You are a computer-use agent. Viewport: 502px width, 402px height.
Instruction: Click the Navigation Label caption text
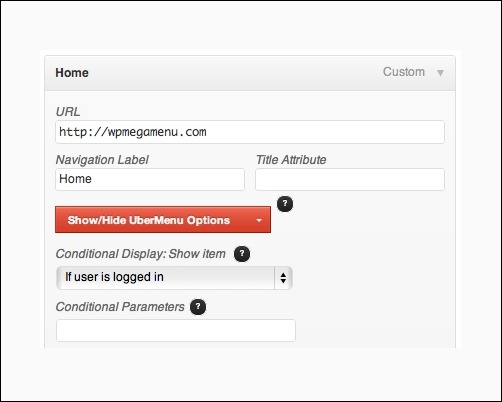click(102, 160)
